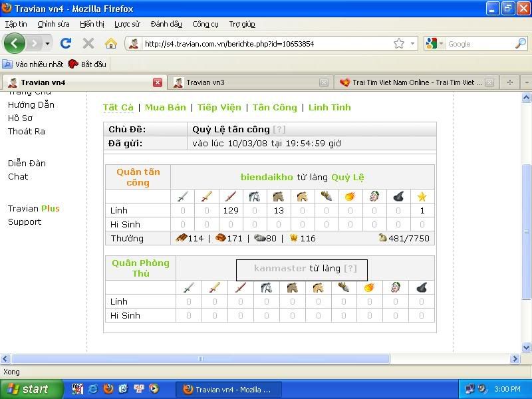532x399 pixels.
Task: Open the Chỉnh sửa menu
Action: pos(53,24)
